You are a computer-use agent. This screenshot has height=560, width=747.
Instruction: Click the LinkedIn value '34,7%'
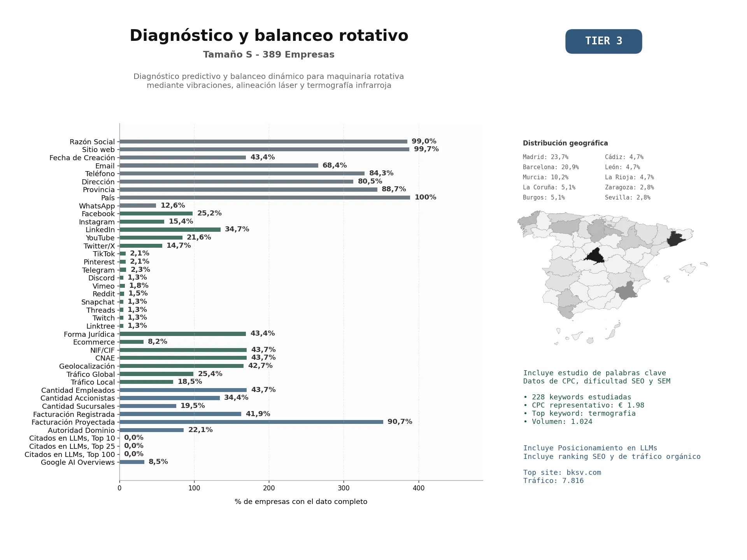pos(237,229)
